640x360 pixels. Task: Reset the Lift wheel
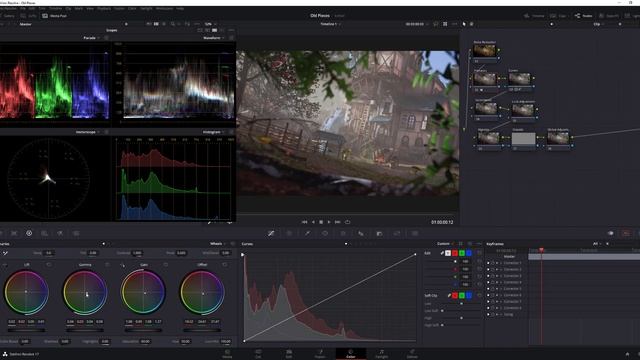click(x=49, y=264)
